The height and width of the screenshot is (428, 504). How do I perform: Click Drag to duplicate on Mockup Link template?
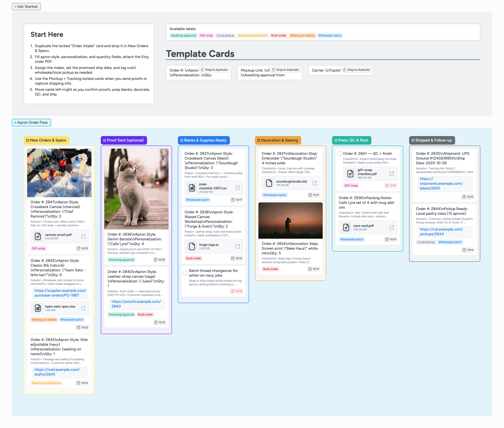coord(285,70)
